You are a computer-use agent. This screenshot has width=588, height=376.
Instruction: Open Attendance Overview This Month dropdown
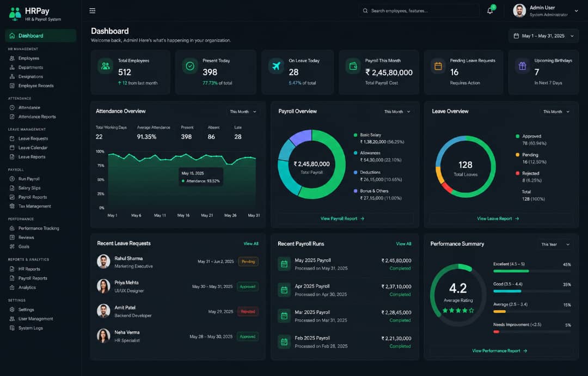pyautogui.click(x=243, y=112)
